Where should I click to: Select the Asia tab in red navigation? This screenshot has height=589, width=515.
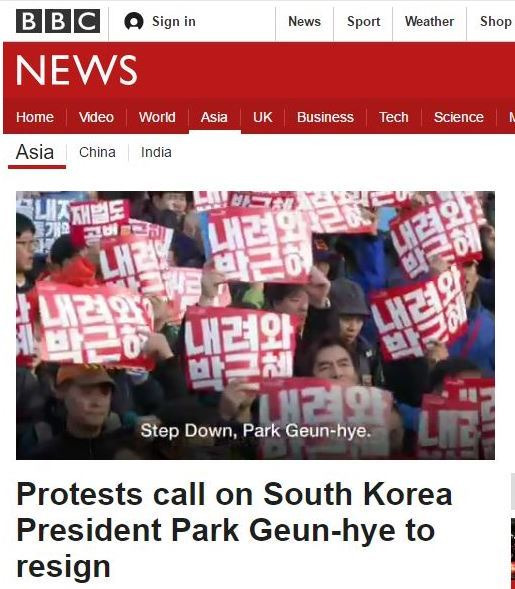214,117
